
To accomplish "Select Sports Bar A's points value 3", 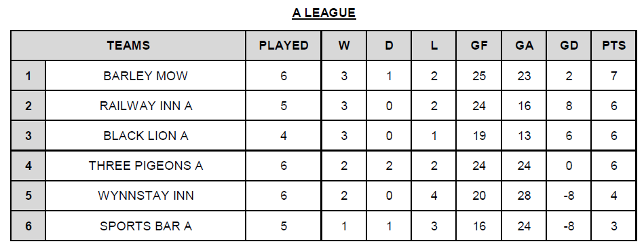I will (613, 226).
